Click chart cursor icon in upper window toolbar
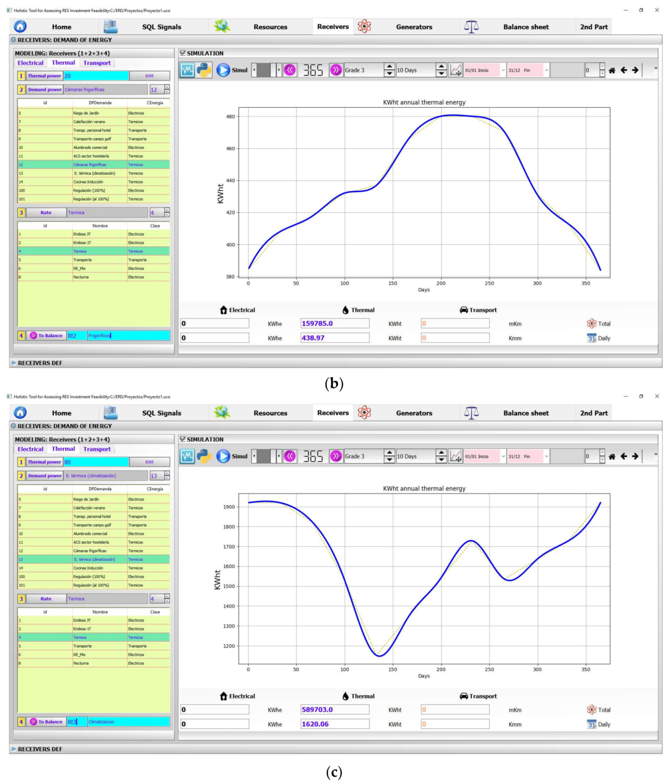 [x=455, y=70]
